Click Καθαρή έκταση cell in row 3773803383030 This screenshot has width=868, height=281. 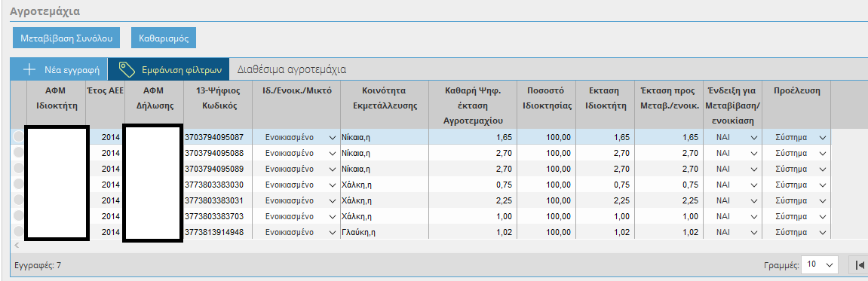(x=473, y=185)
